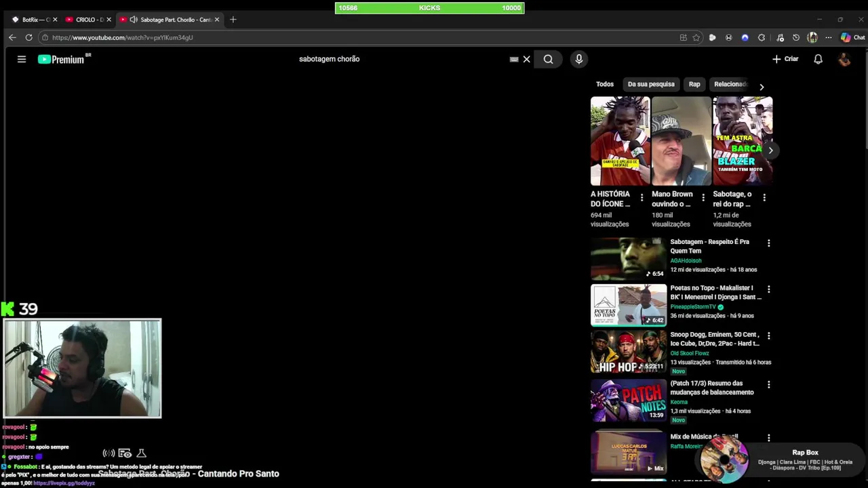The image size is (868, 488).
Task: Close the CRIOLO tab
Action: pyautogui.click(x=108, y=20)
